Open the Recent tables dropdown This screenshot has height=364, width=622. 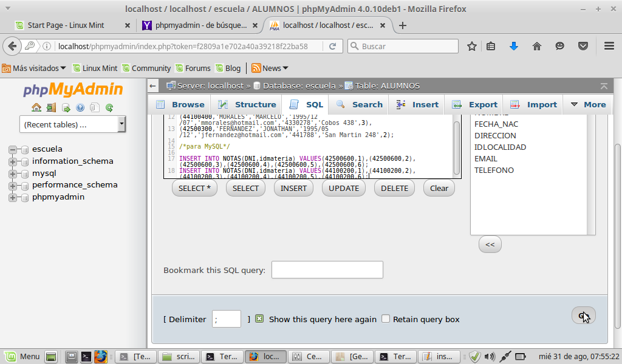72,124
